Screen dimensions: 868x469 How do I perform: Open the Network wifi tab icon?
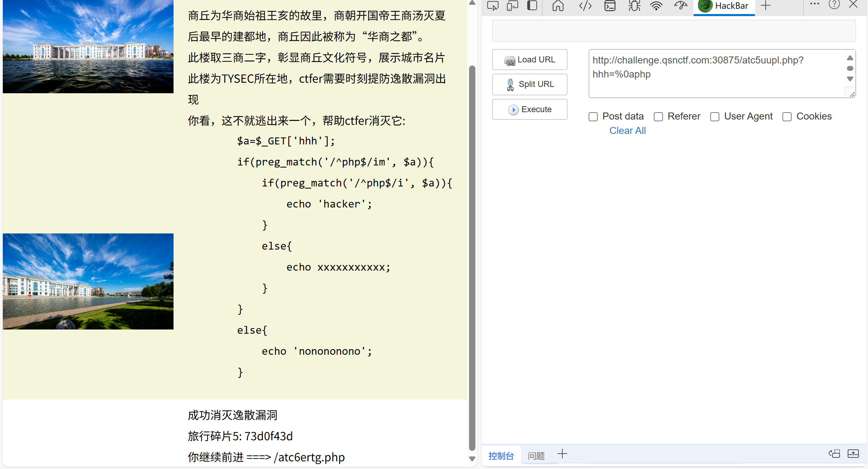pyautogui.click(x=656, y=6)
